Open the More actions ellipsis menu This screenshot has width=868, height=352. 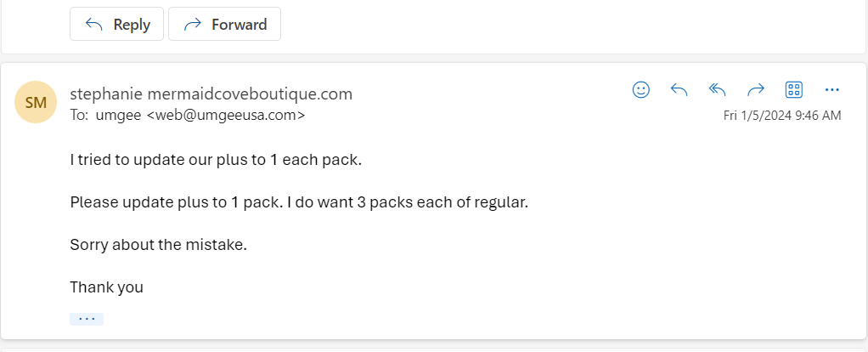click(832, 89)
